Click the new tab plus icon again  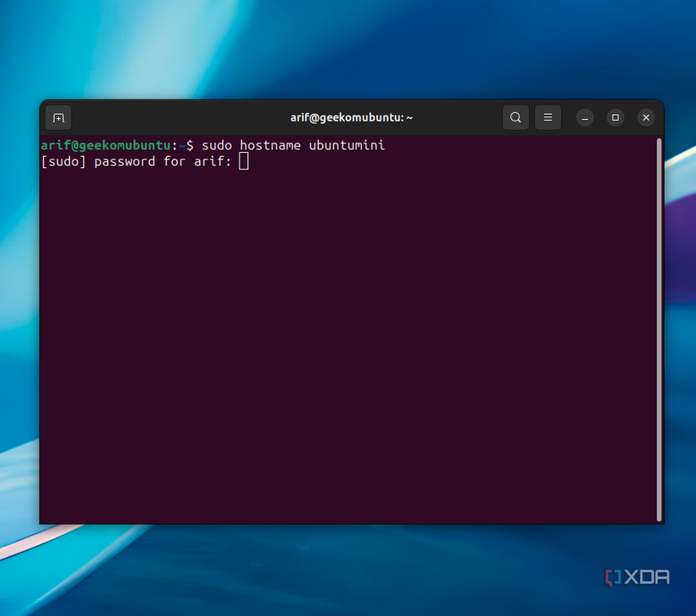click(x=57, y=117)
